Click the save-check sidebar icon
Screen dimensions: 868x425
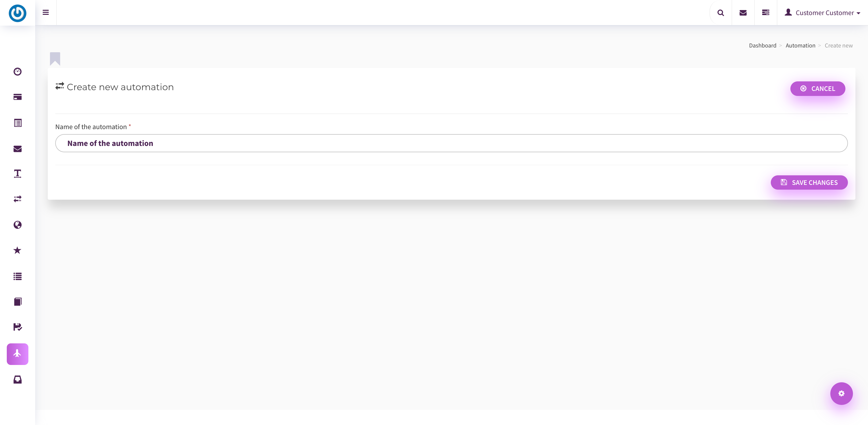[18, 327]
